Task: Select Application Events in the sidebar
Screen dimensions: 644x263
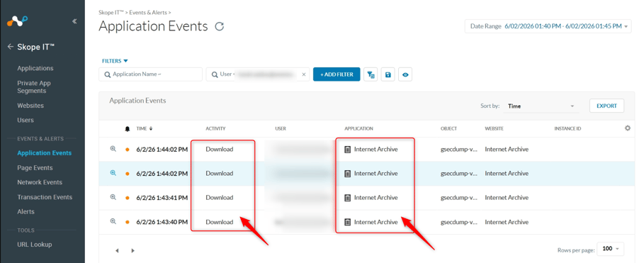Action: click(45, 153)
